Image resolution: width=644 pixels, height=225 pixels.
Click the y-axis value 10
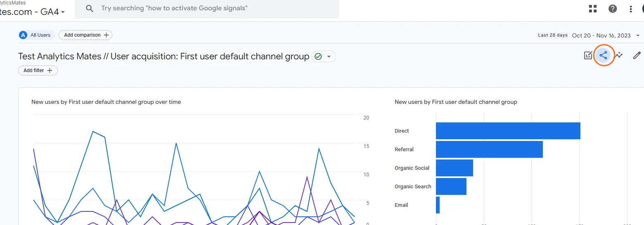click(x=366, y=175)
